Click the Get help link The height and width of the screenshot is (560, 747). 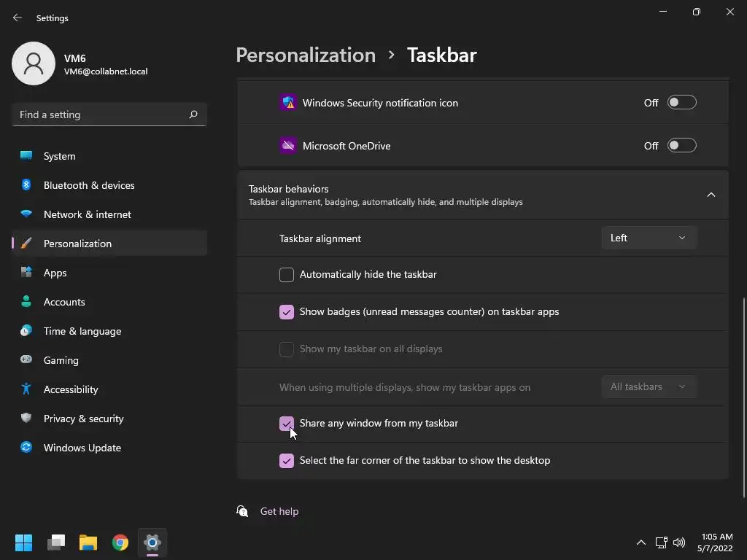click(279, 512)
